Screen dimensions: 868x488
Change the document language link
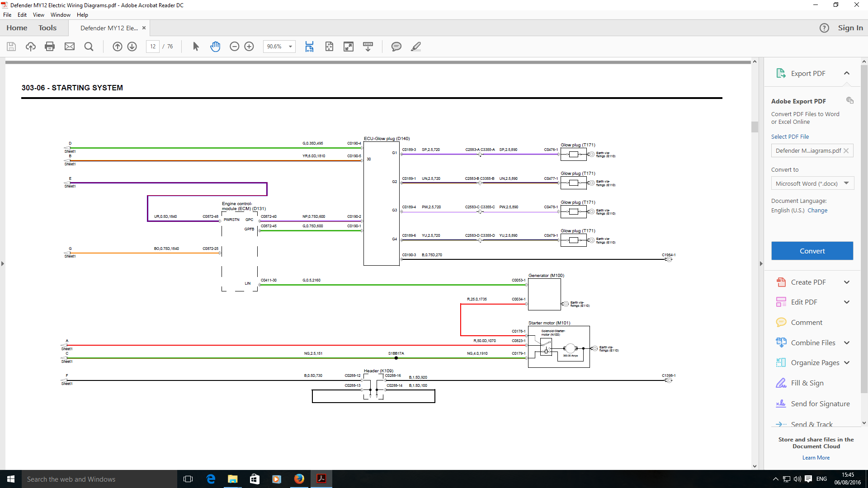(817, 211)
